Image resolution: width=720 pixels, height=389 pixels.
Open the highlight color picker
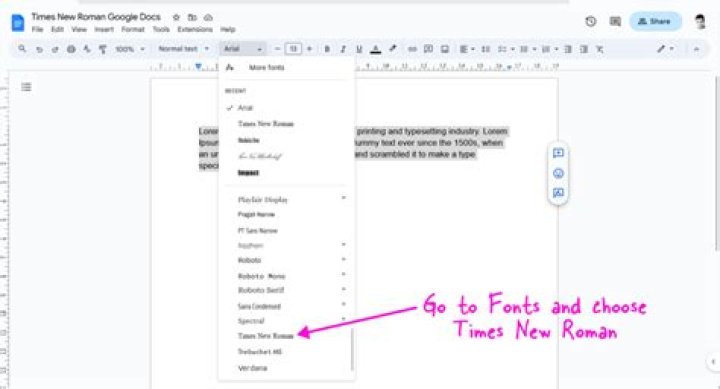[x=393, y=49]
